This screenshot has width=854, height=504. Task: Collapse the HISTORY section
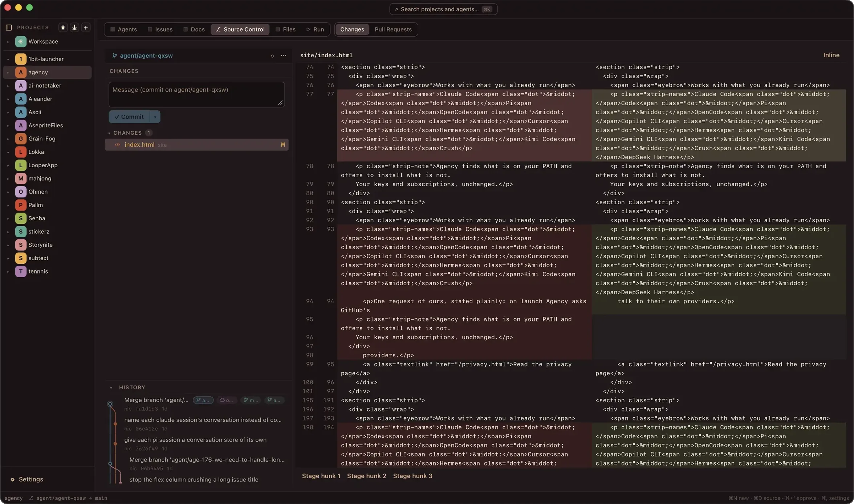(111, 388)
